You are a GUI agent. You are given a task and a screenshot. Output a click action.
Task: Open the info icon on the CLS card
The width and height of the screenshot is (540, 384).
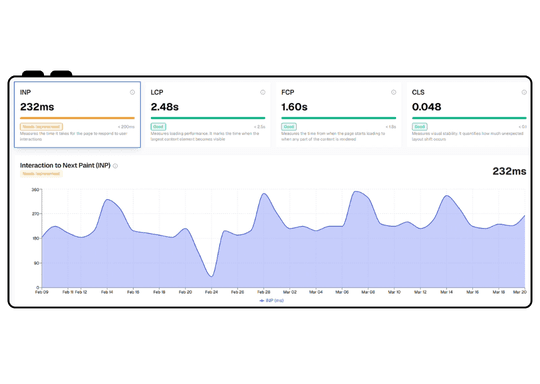524,92
